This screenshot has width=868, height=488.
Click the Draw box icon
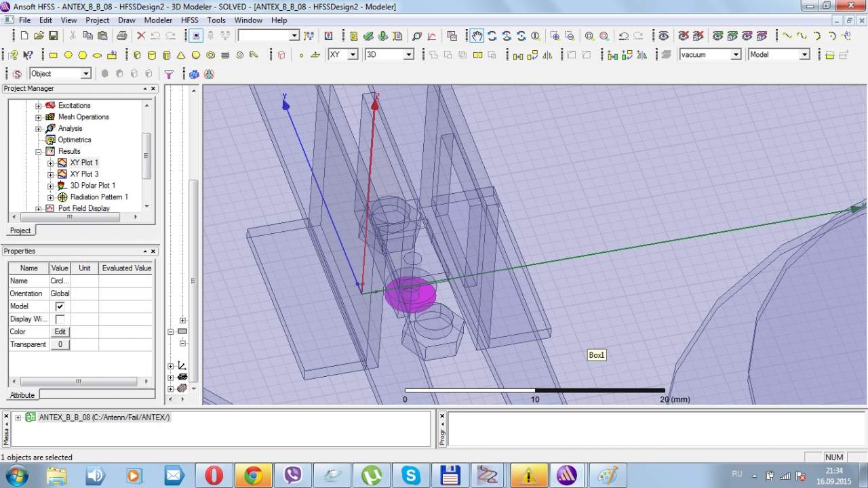137,55
